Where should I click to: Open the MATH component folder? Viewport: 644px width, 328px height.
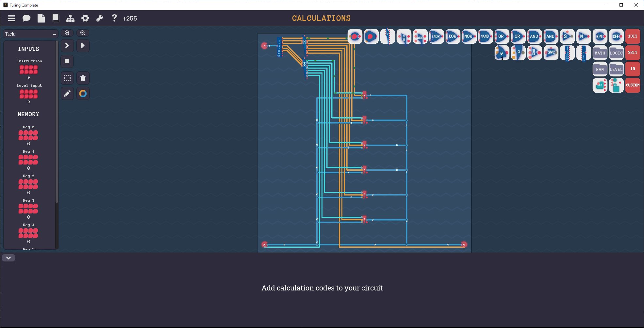click(x=600, y=53)
